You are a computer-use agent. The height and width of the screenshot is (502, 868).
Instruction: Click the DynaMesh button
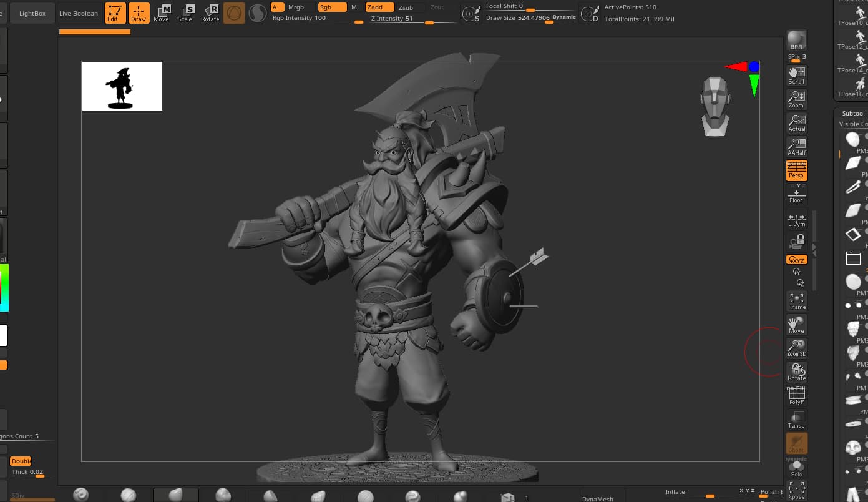click(x=598, y=498)
